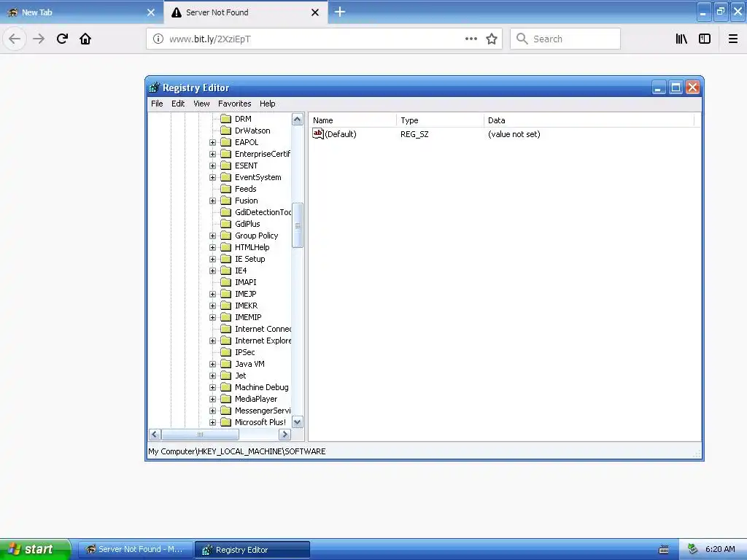Open the Firefox hamburger menu
This screenshot has width=747, height=560.
pyautogui.click(x=733, y=39)
